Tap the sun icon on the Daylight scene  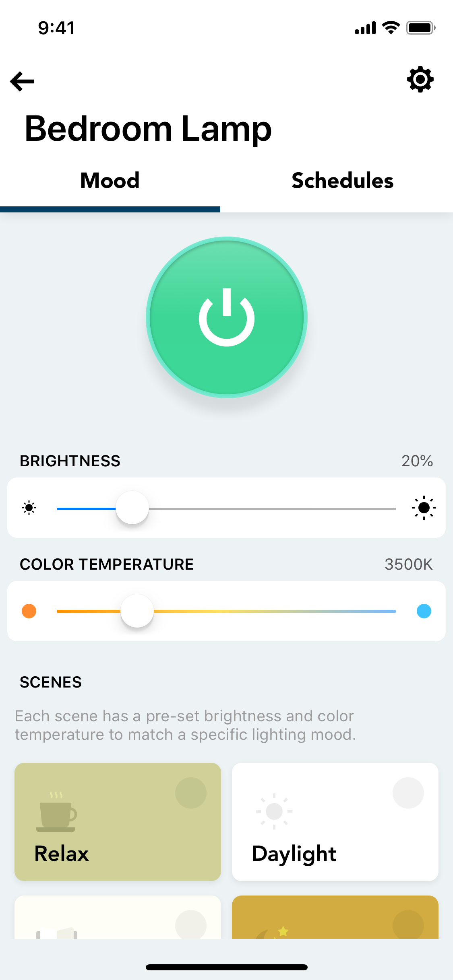[x=274, y=812]
